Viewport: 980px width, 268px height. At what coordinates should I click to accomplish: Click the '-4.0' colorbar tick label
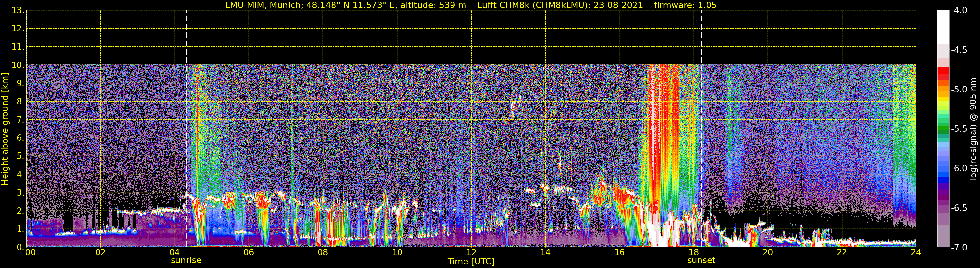(959, 11)
